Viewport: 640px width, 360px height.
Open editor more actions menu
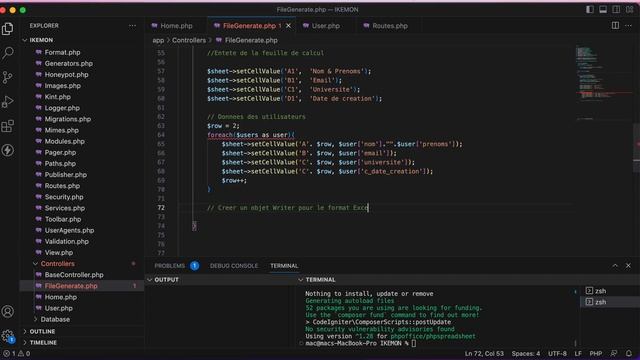click(628, 26)
